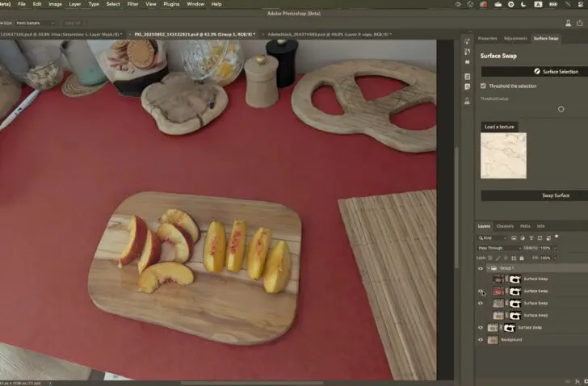This screenshot has width=588, height=386.
Task: Lock image pixels brush icon
Action: click(498, 258)
